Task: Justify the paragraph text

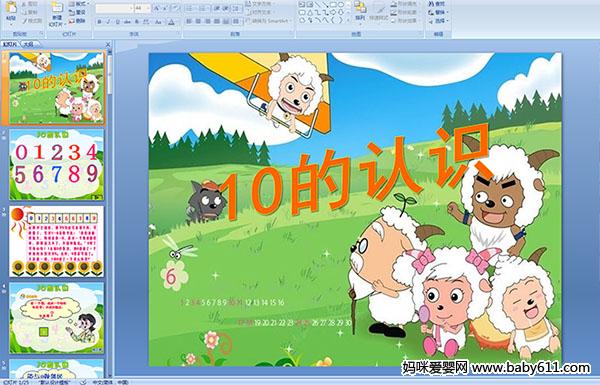Action: pyautogui.click(x=217, y=21)
